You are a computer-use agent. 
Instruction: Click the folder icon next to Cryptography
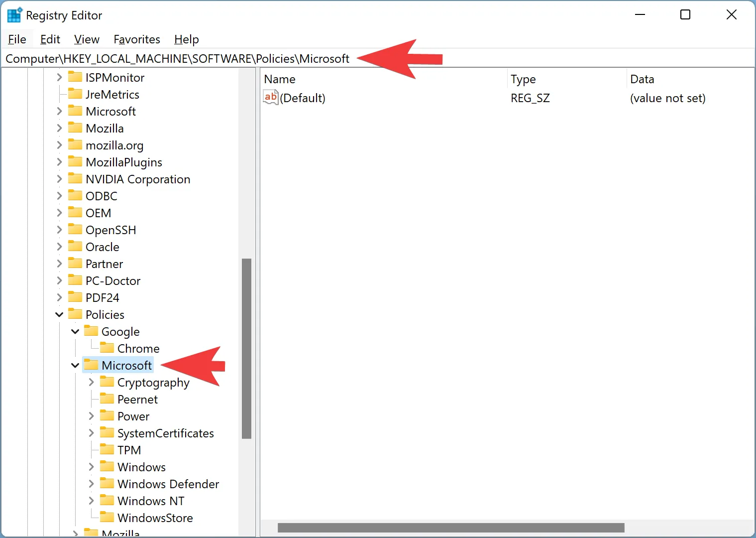click(x=107, y=382)
